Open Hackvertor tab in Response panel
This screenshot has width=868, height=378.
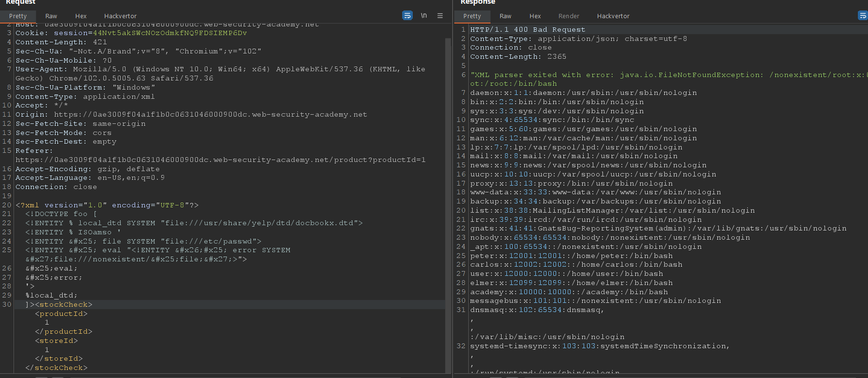click(613, 16)
